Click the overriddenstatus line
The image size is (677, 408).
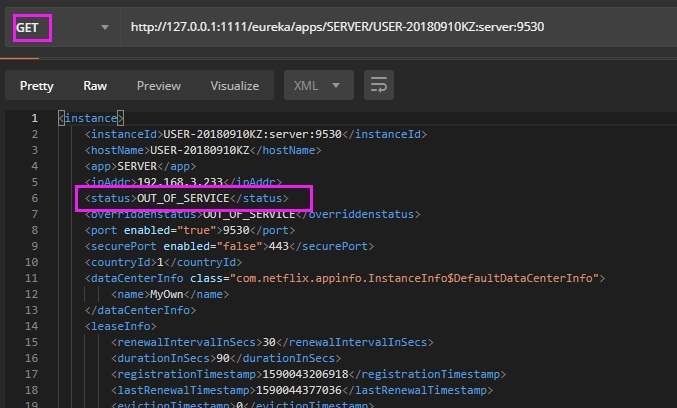tap(253, 214)
